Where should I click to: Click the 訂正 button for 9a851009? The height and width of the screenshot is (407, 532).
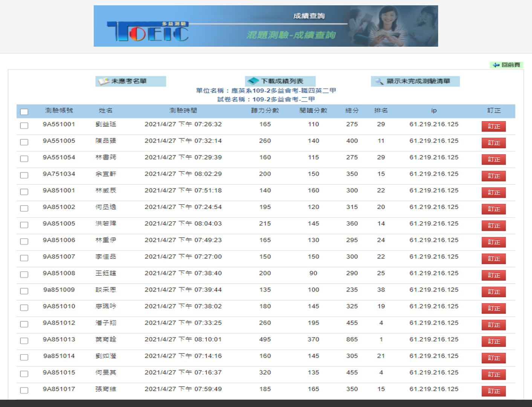pos(494,292)
